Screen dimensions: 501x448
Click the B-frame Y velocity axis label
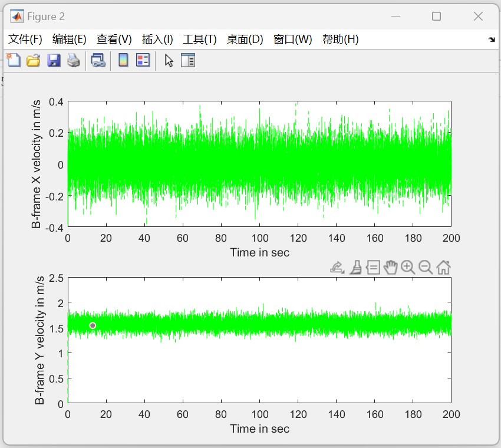[x=39, y=340]
